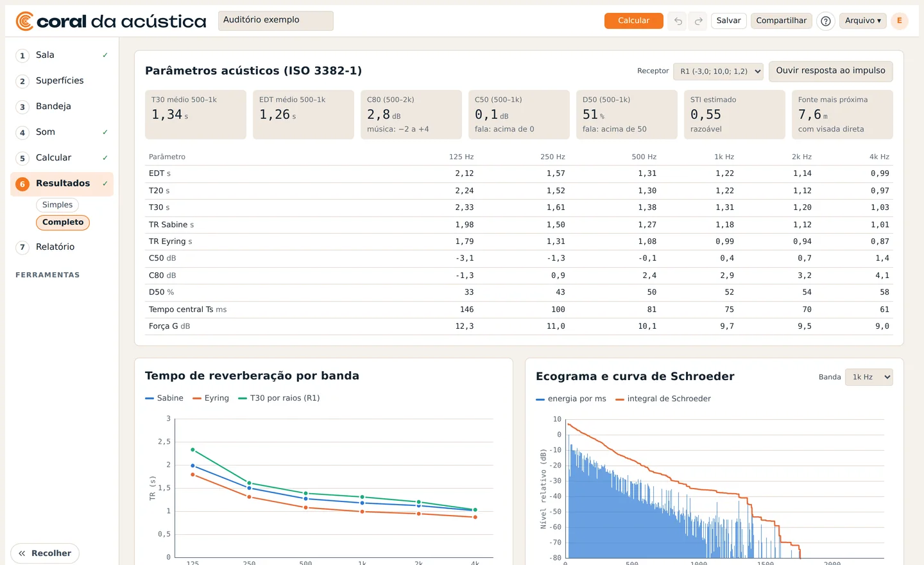Toggle the Sabine legend series
The width and height of the screenshot is (924, 565).
[164, 398]
